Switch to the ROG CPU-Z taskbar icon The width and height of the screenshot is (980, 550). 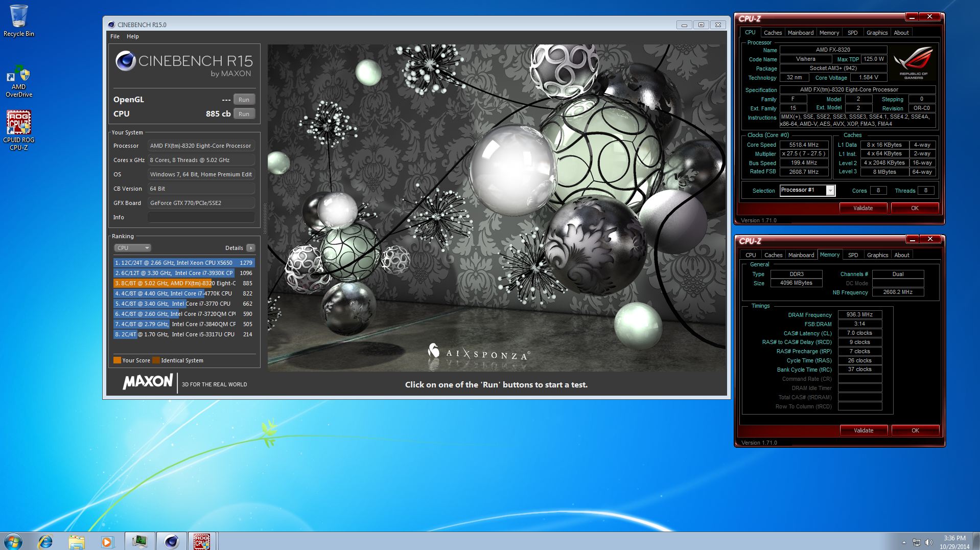[x=202, y=541]
